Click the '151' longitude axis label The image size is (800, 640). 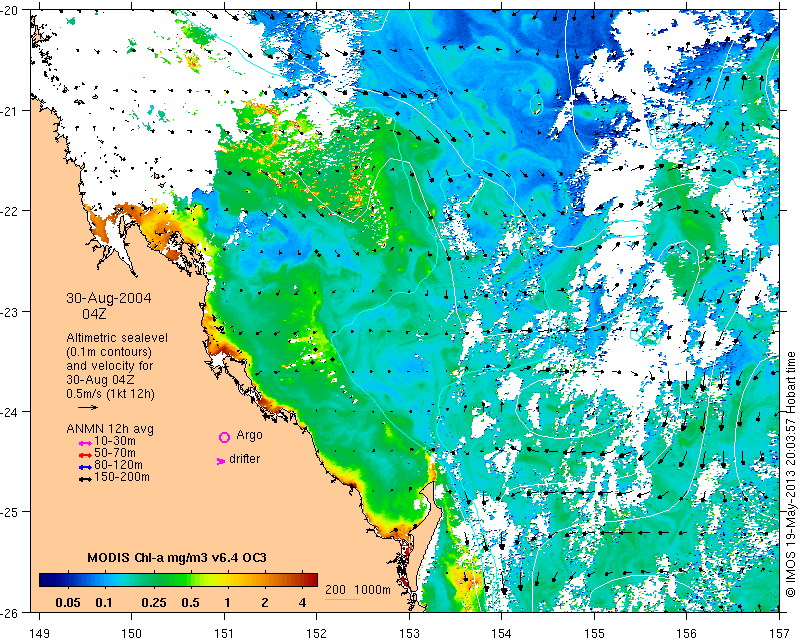coord(224,633)
